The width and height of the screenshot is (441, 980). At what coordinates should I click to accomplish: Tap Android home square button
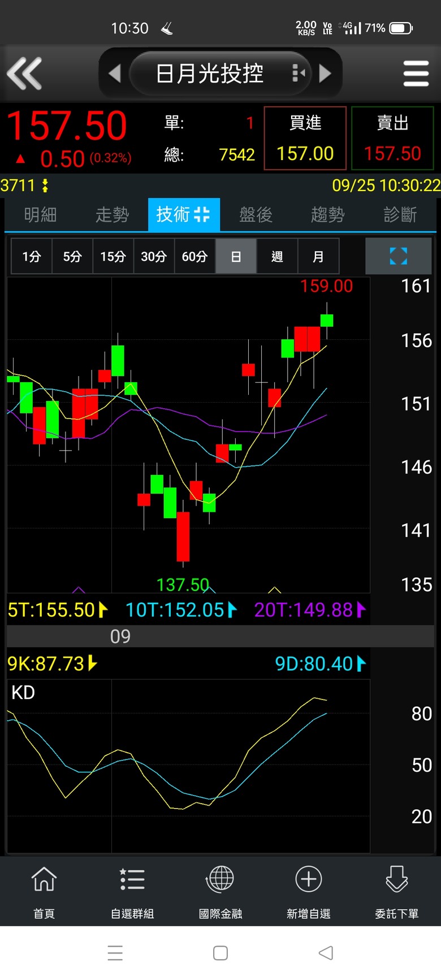220,953
